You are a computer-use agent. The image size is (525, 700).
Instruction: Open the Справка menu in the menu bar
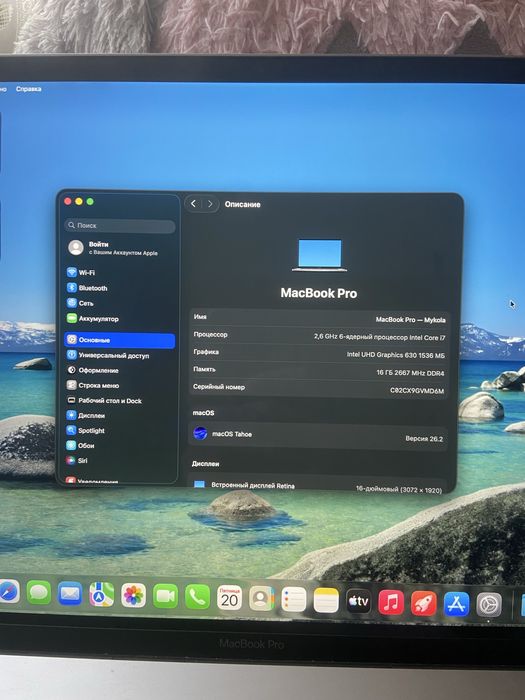[29, 89]
